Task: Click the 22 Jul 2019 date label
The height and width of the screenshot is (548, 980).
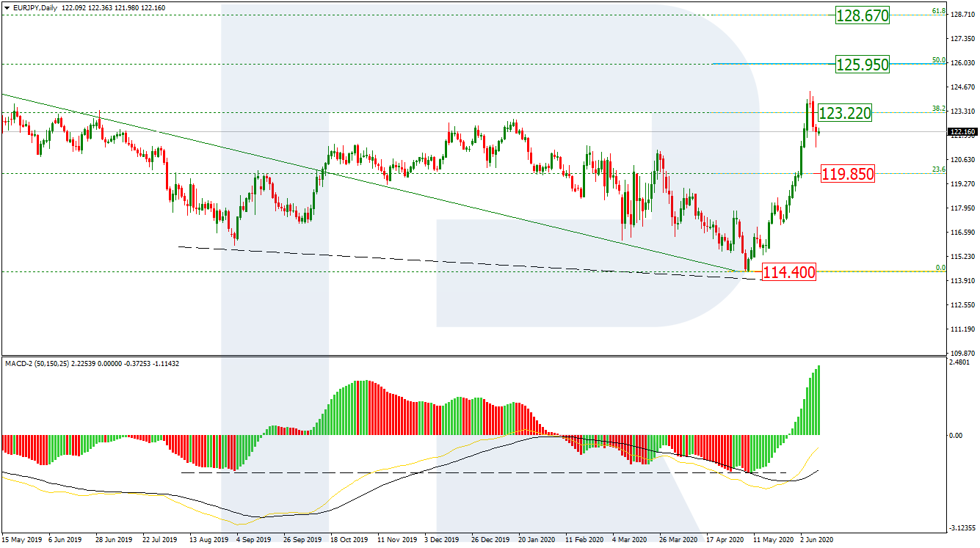Action: [161, 539]
